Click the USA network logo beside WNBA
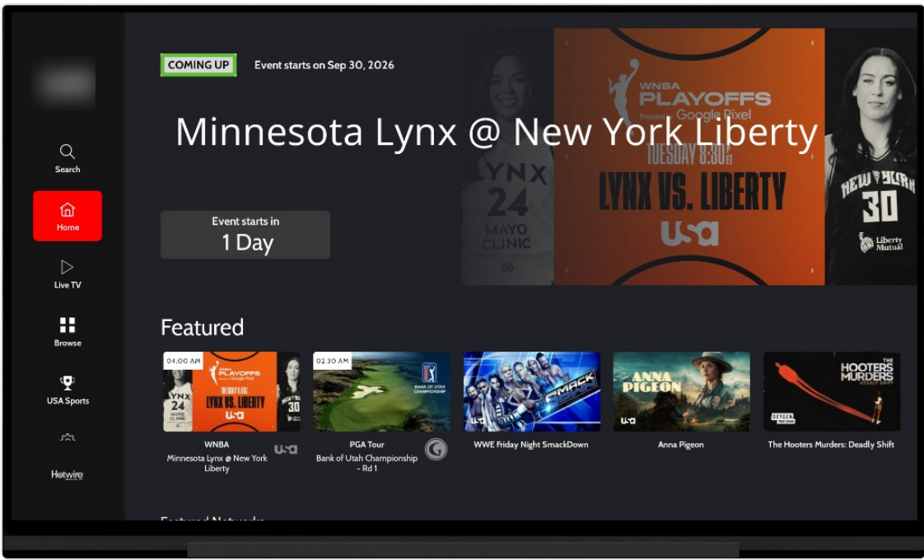Image resolution: width=924 pixels, height=560 pixels. (286, 449)
